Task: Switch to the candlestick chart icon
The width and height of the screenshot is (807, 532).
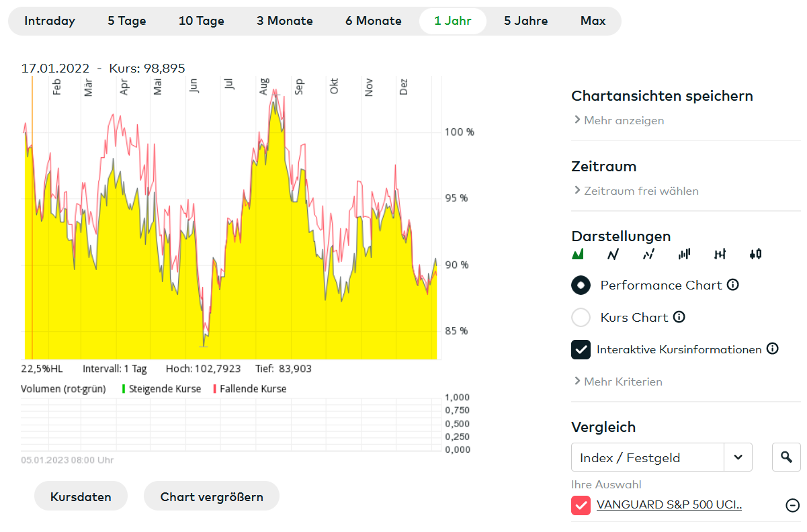Action: pyautogui.click(x=756, y=254)
